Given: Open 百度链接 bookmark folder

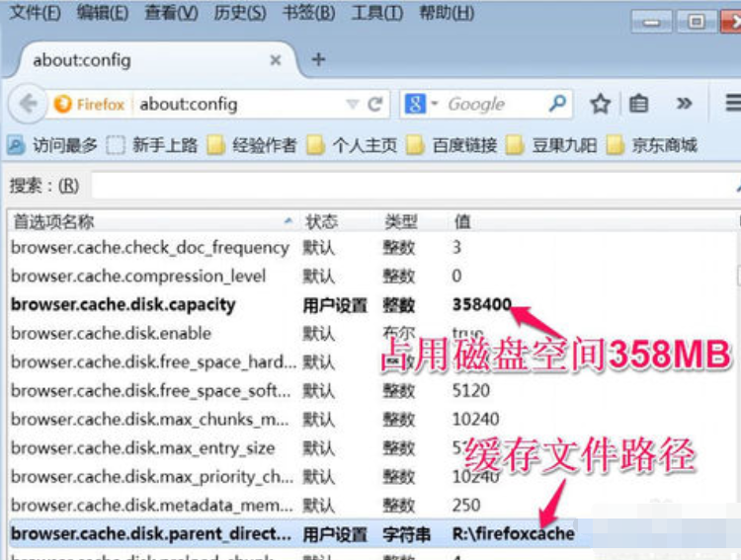Looking at the screenshot, I should [x=453, y=145].
